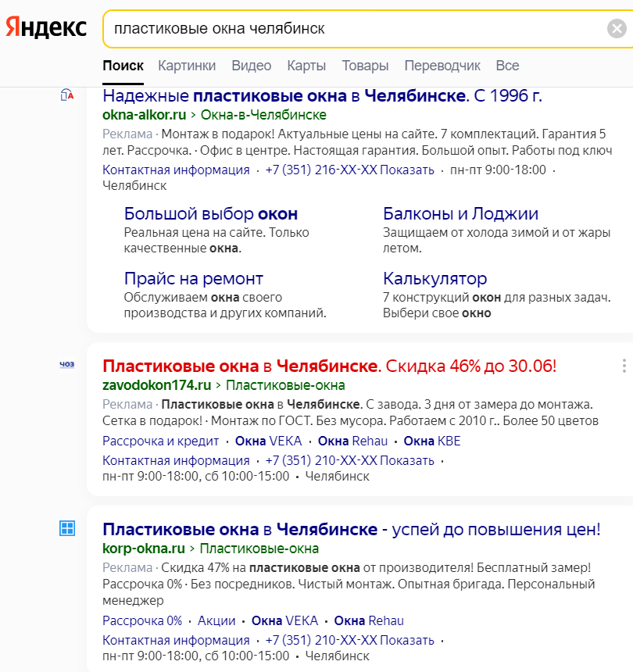This screenshot has height=672, width=633.
Task: Open Контактная информация for okna-alkor.ru
Action: [176, 170]
